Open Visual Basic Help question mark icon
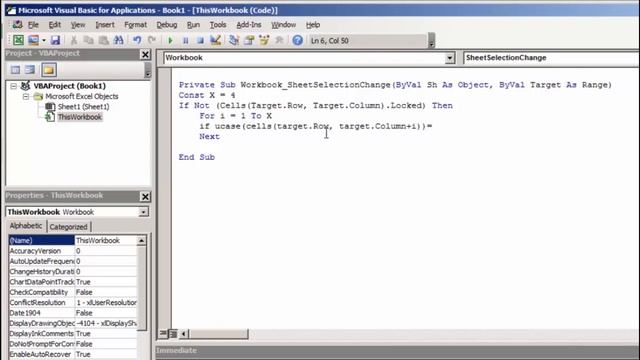Image resolution: width=640 pixels, height=360 pixels. coord(298,40)
